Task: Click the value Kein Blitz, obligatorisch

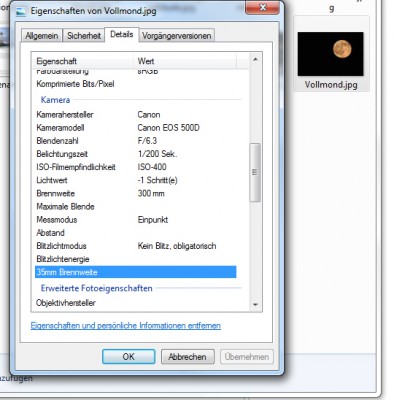Action: [177, 246]
